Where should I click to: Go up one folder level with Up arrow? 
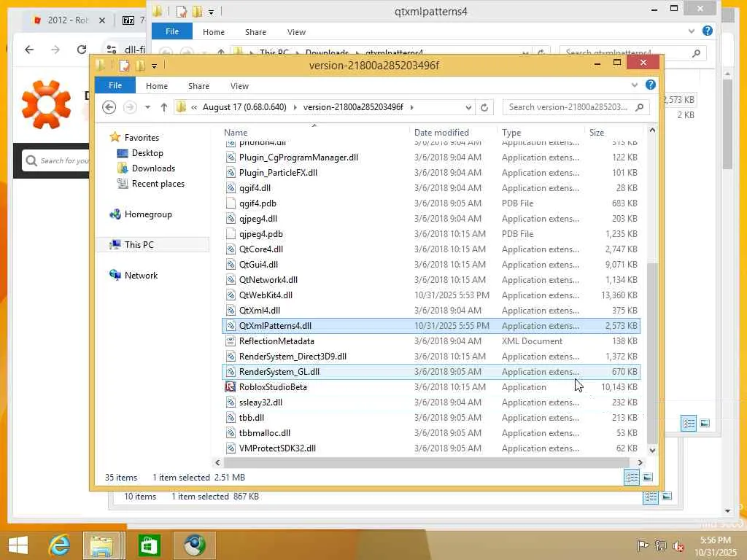tap(164, 107)
